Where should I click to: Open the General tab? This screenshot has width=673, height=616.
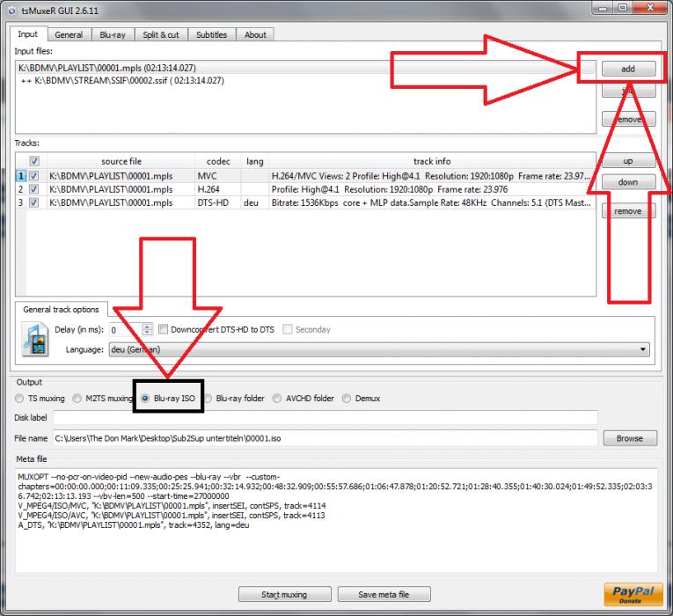[x=69, y=35]
